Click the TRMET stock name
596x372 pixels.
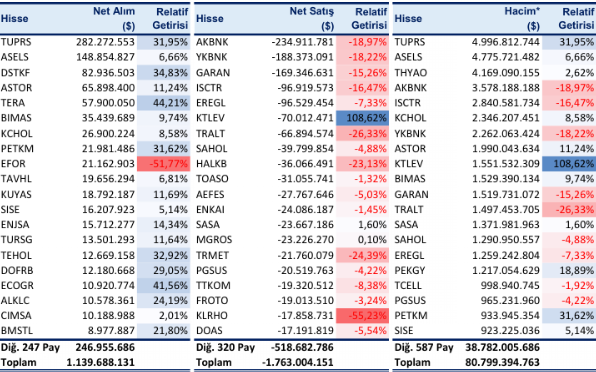(212, 255)
